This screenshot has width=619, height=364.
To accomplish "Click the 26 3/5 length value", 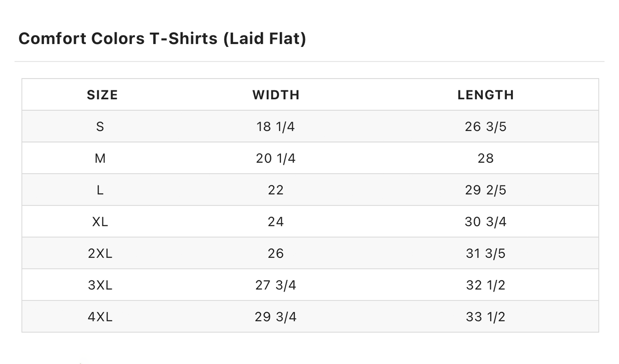I will [486, 127].
